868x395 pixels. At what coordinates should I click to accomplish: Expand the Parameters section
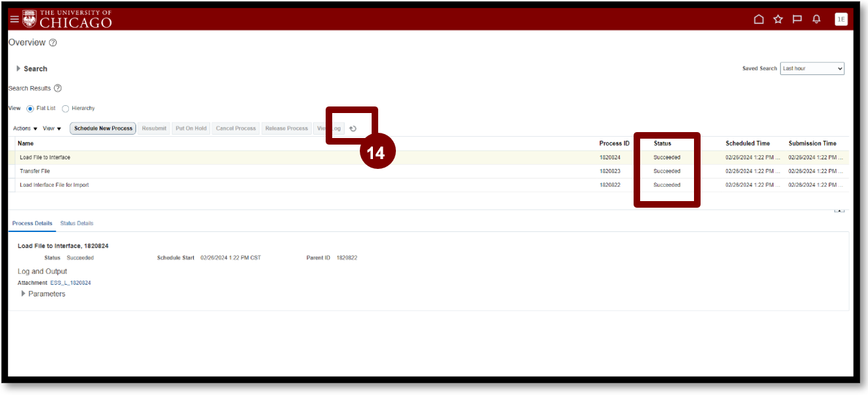point(24,294)
